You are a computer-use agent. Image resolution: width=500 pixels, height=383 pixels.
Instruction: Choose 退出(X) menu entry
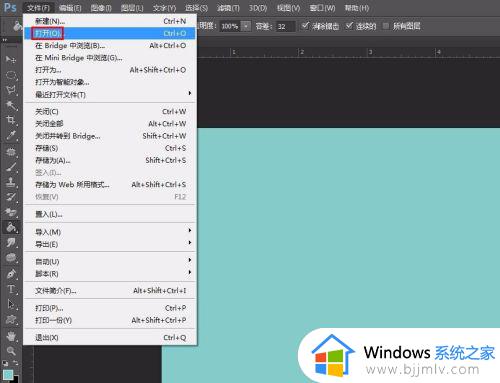pyautogui.click(x=110, y=337)
